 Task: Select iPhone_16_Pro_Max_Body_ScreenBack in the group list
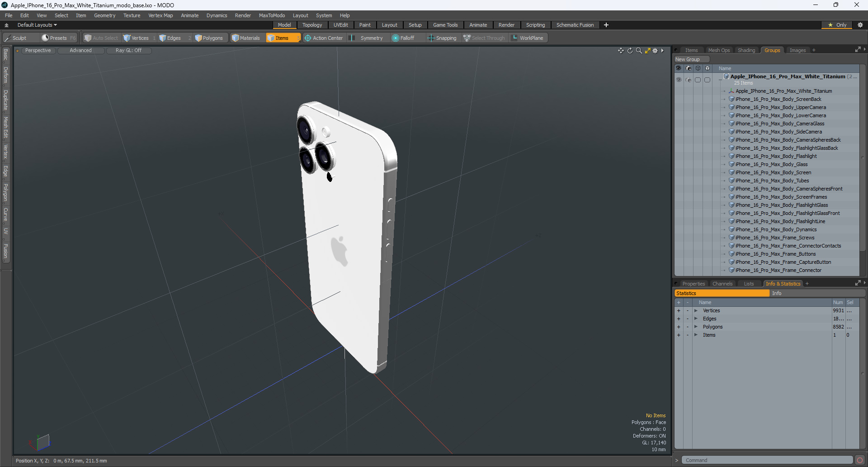[778, 99]
